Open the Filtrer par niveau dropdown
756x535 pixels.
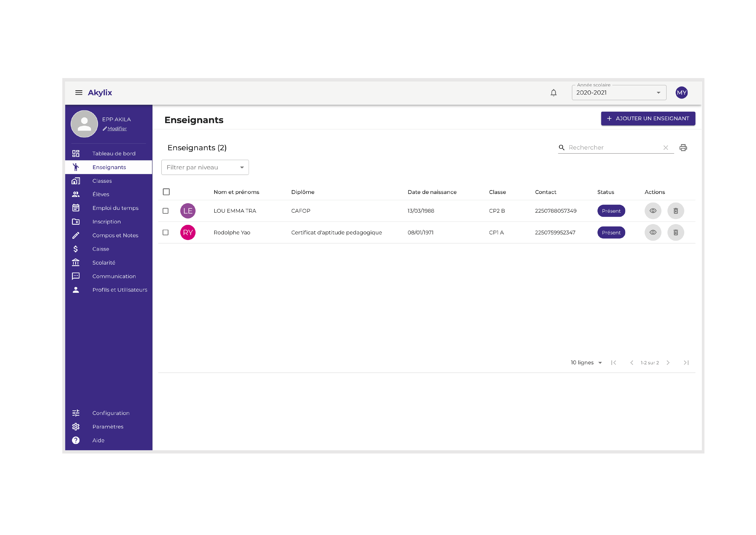pos(205,167)
